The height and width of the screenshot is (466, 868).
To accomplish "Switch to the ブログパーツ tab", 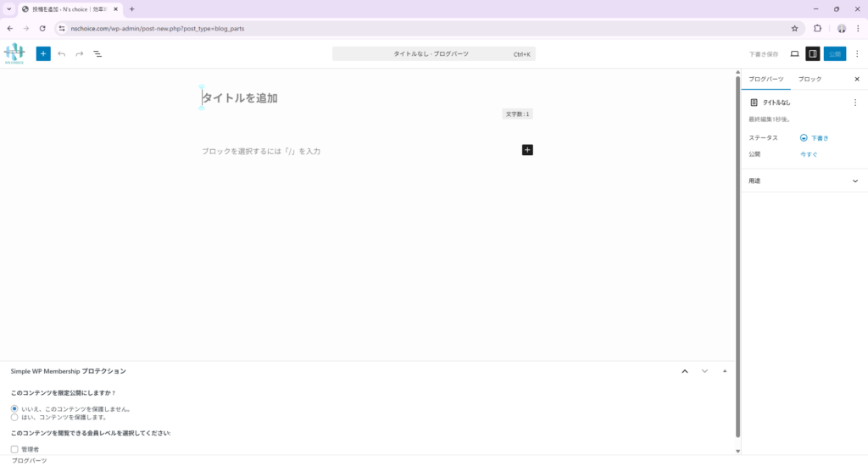I will (x=766, y=79).
